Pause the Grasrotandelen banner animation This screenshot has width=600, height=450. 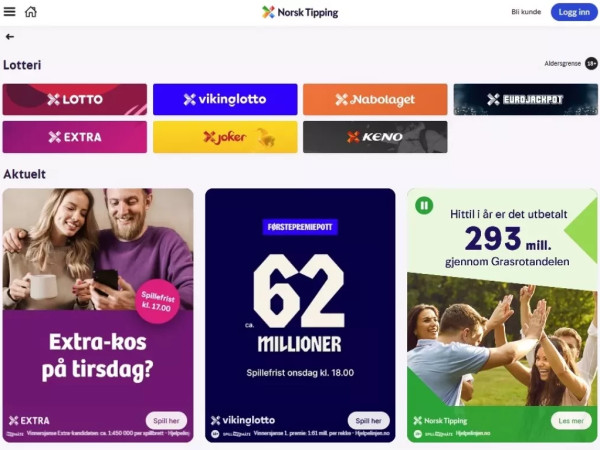point(424,205)
